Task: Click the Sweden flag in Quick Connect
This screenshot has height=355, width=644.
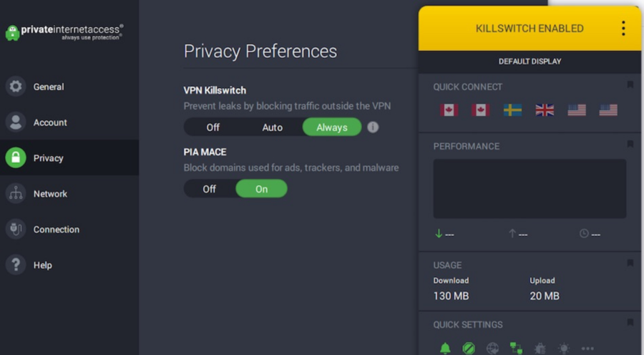Action: (x=512, y=110)
